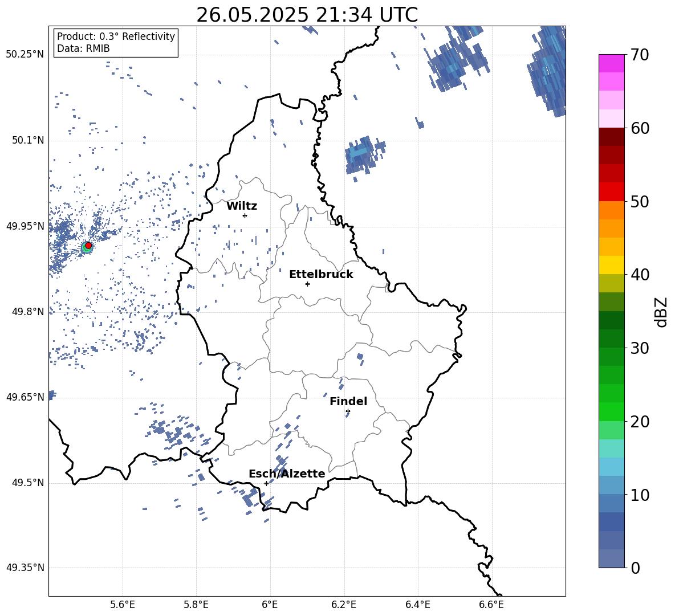
Task: Click the 49.95°N latitude label
Action: point(25,226)
